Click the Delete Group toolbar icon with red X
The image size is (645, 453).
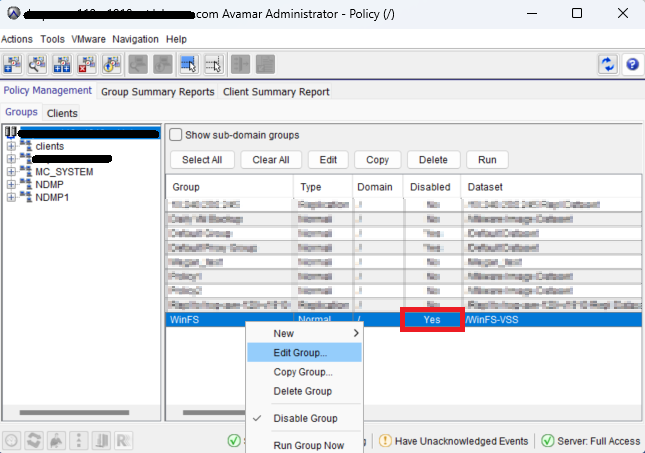point(87,64)
